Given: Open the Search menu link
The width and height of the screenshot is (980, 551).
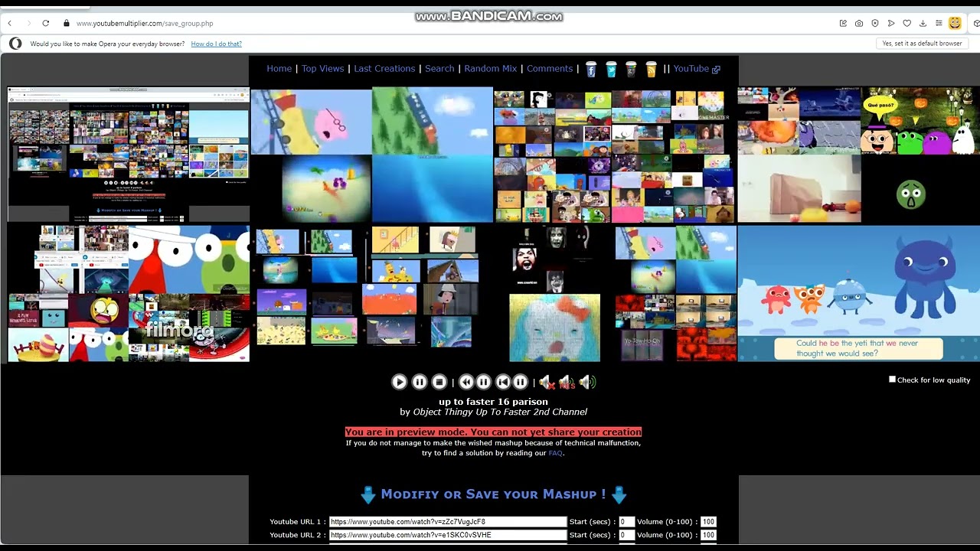Looking at the screenshot, I should coord(439,69).
